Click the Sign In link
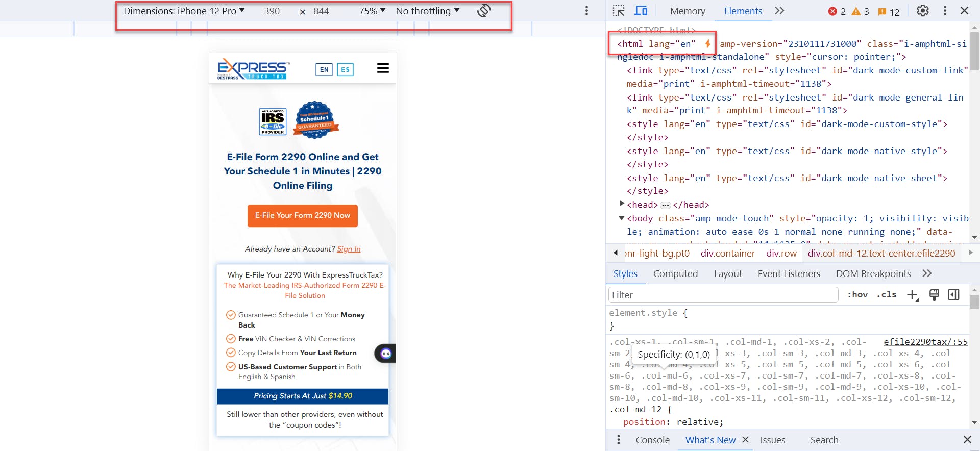 349,249
